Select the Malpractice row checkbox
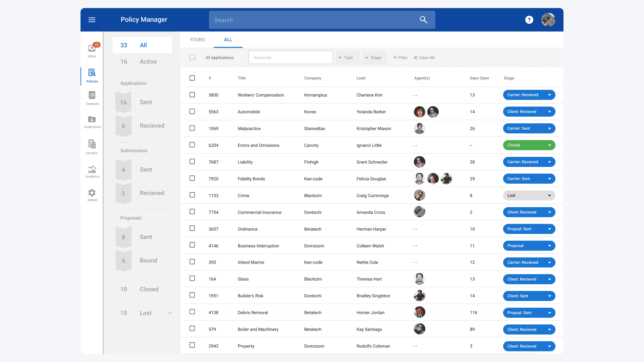 coord(192,128)
